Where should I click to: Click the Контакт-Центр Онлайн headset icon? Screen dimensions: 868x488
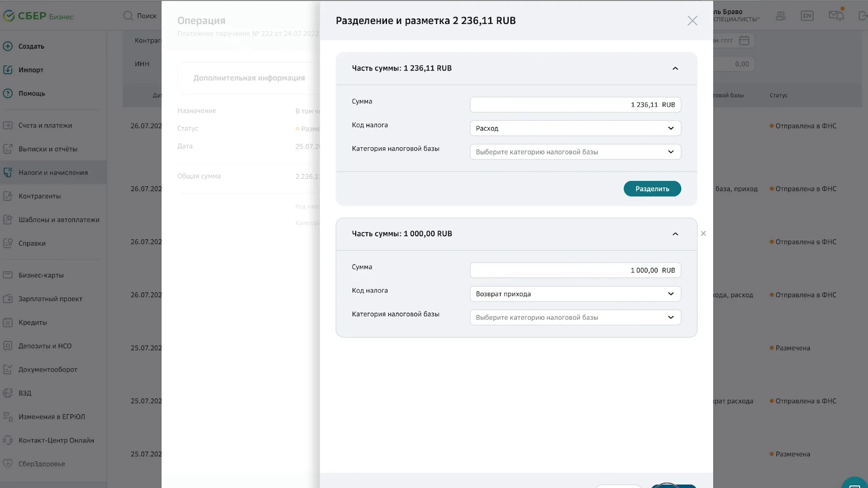coord(8,440)
